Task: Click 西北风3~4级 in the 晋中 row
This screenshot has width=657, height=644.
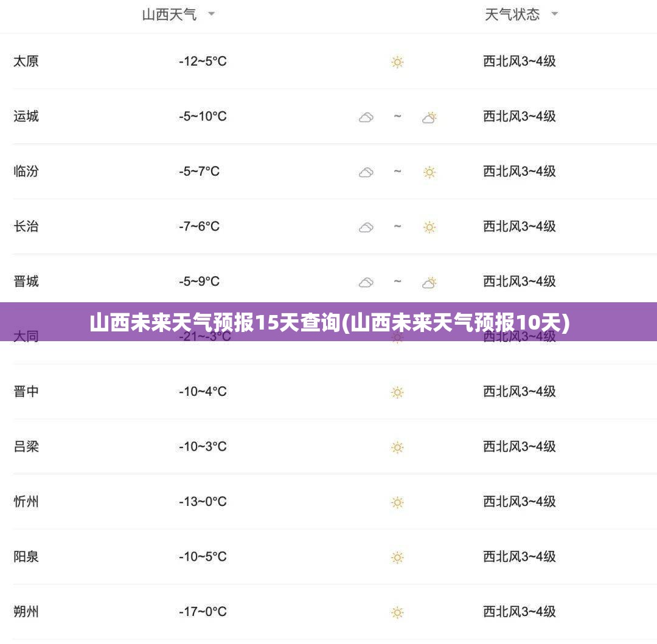Action: click(x=520, y=392)
